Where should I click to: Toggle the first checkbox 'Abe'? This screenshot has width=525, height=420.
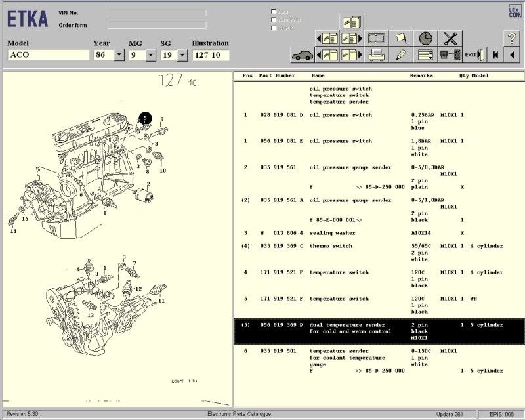[274, 12]
